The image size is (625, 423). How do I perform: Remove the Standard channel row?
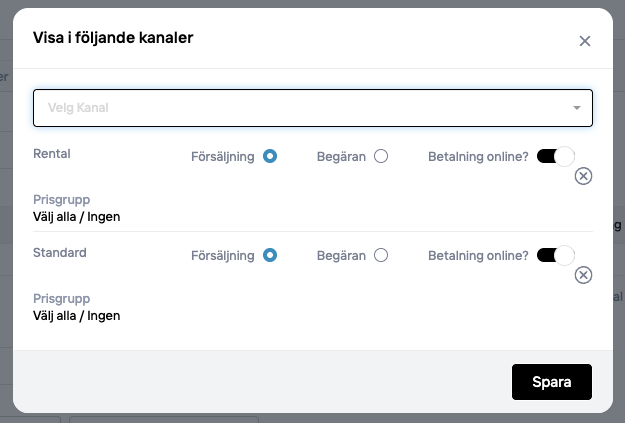[x=584, y=275]
